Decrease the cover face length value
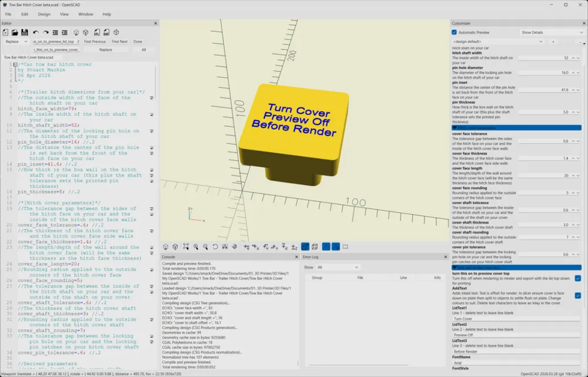 tap(578, 176)
